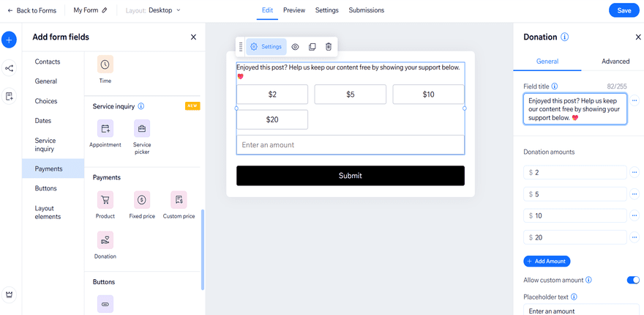Add the Custom price field

click(179, 200)
